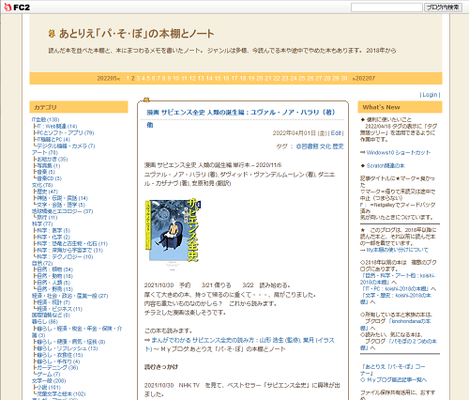Click the FC2 logo icon
This screenshot has width=469, height=400.
point(17,7)
